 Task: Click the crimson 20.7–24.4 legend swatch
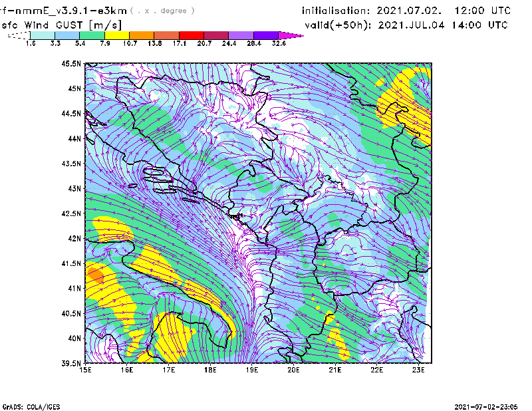click(x=216, y=35)
